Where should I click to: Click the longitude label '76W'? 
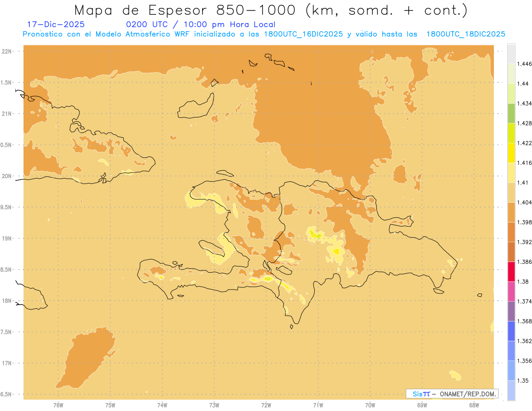tap(58, 405)
